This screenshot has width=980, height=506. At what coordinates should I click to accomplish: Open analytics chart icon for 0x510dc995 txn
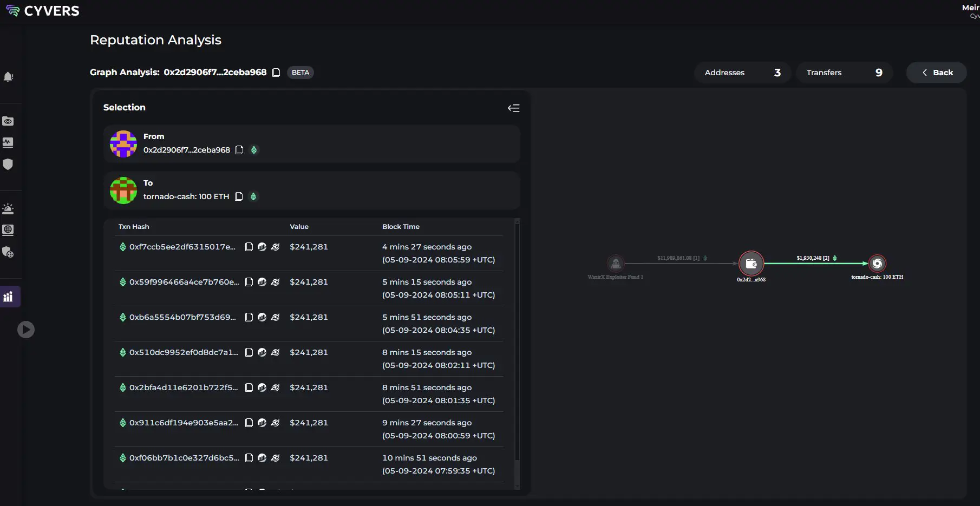262,352
